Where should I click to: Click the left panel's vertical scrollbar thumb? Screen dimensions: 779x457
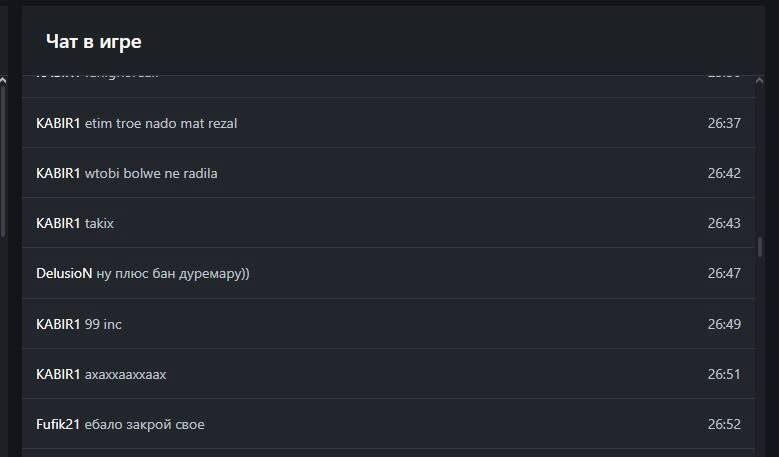[x=3, y=160]
